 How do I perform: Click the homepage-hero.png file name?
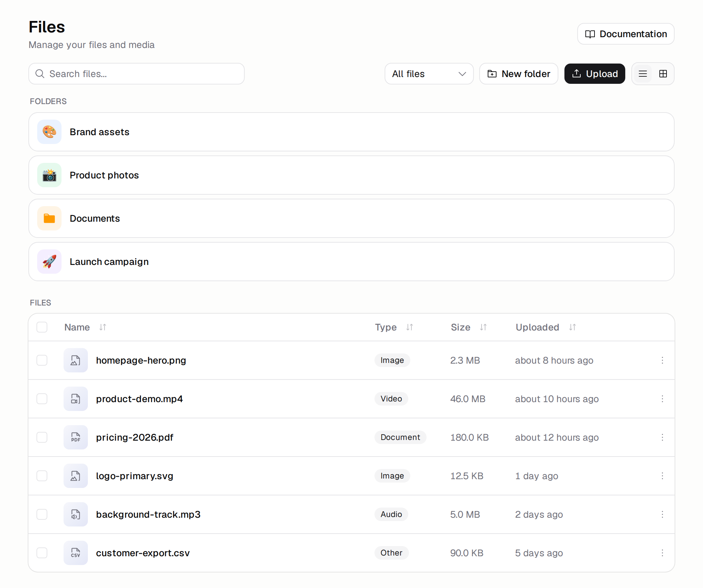pos(141,360)
